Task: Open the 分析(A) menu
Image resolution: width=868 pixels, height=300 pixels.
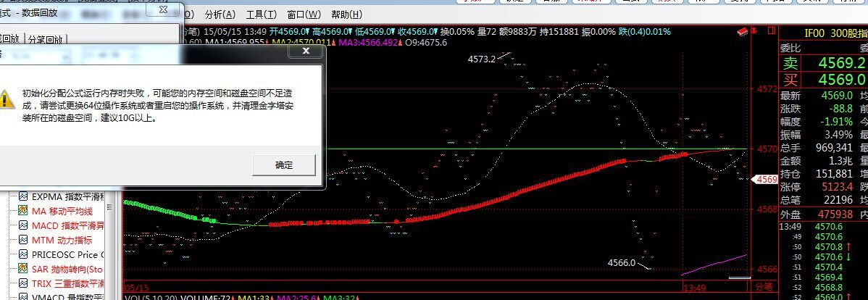Action: point(220,14)
